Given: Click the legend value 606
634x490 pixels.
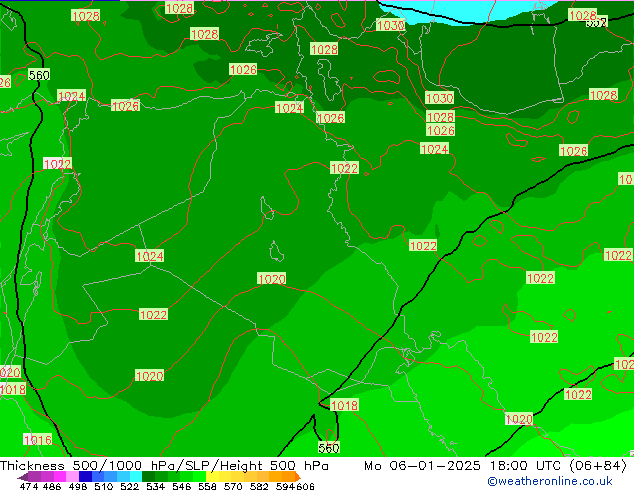Looking at the screenshot, I should [305, 486].
